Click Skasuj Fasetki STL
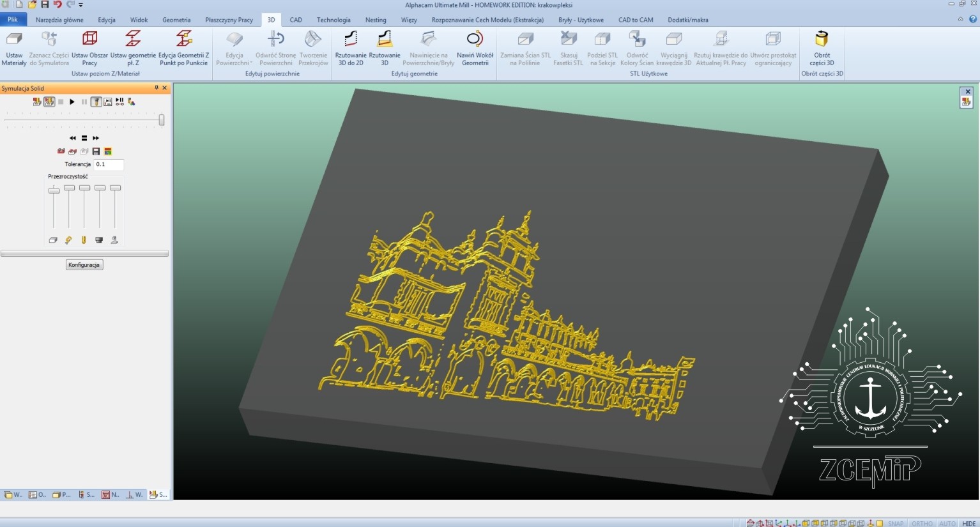 point(568,49)
